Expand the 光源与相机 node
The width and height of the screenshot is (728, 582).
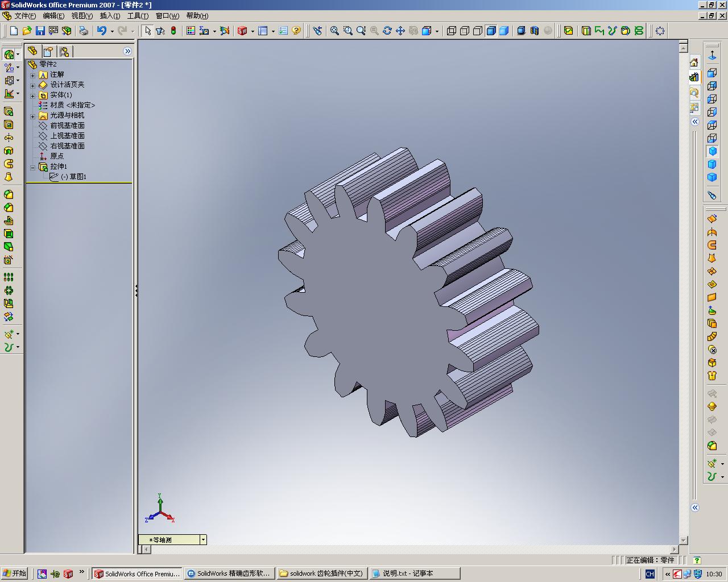pyautogui.click(x=32, y=116)
